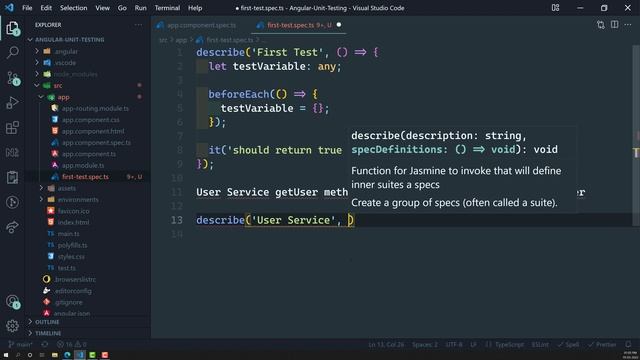This screenshot has width=640, height=360.
Task: Open Run and Debug view icon
Action: click(13, 102)
